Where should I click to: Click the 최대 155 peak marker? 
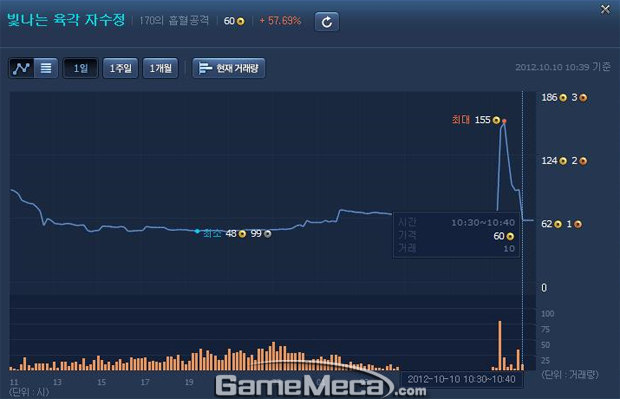point(504,121)
